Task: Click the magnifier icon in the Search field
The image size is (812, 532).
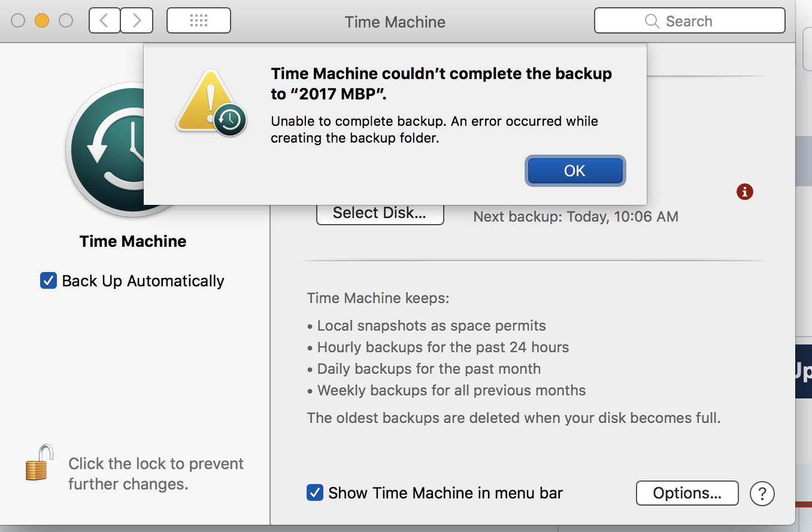Action: (652, 22)
